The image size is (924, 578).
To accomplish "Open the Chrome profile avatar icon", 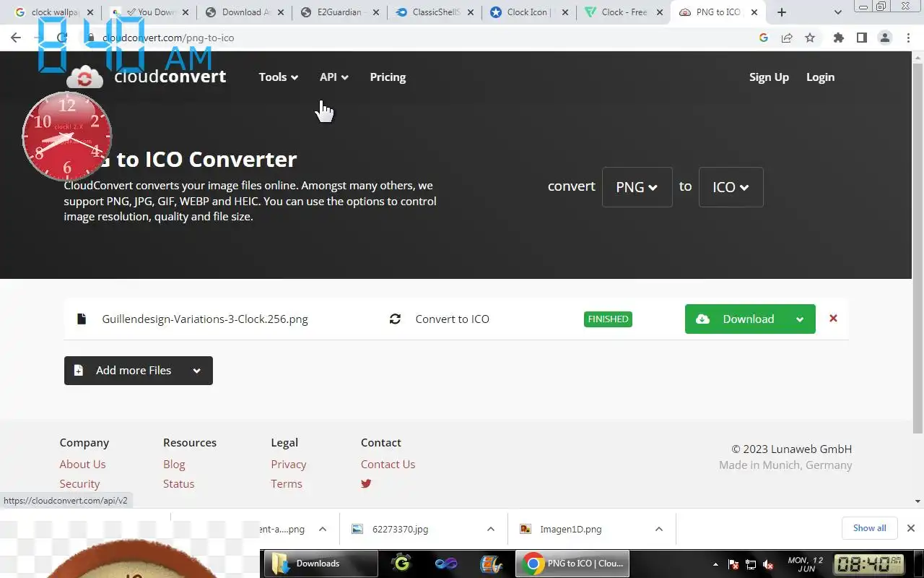I will 885,38.
